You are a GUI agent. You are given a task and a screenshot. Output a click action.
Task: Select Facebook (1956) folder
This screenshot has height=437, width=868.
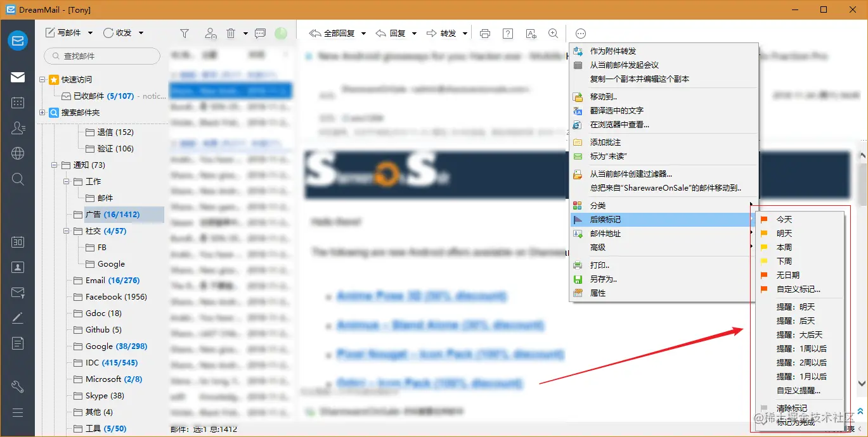pyautogui.click(x=110, y=297)
